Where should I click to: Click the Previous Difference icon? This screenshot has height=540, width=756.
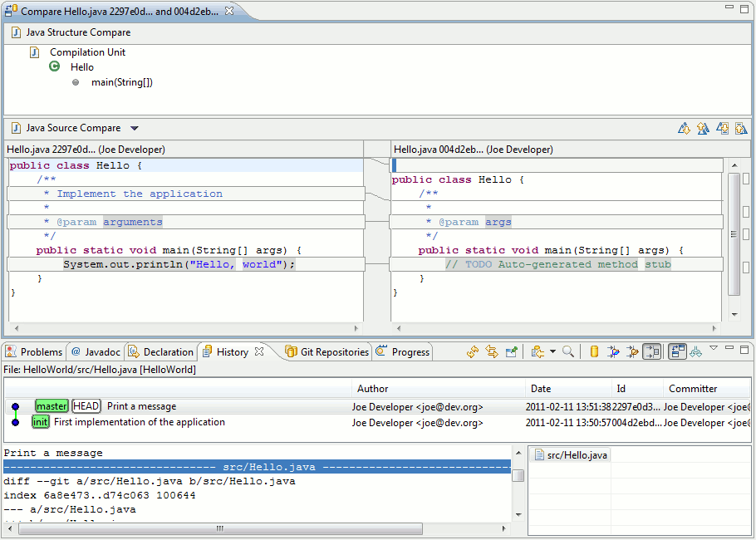(703, 129)
